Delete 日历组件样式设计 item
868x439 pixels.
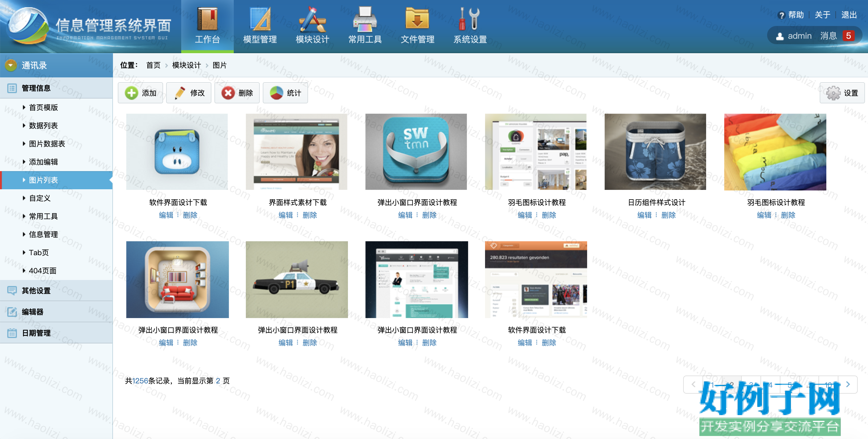(669, 215)
